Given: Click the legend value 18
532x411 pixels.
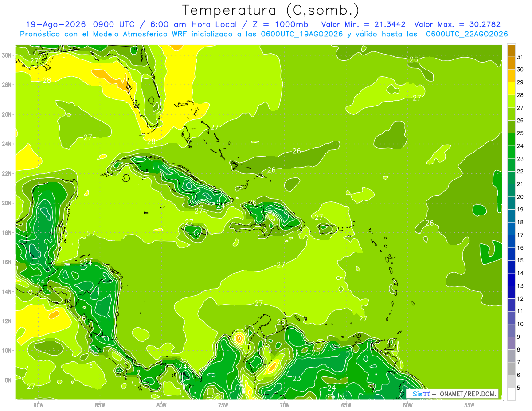Looking at the screenshot, I should coord(520,222).
